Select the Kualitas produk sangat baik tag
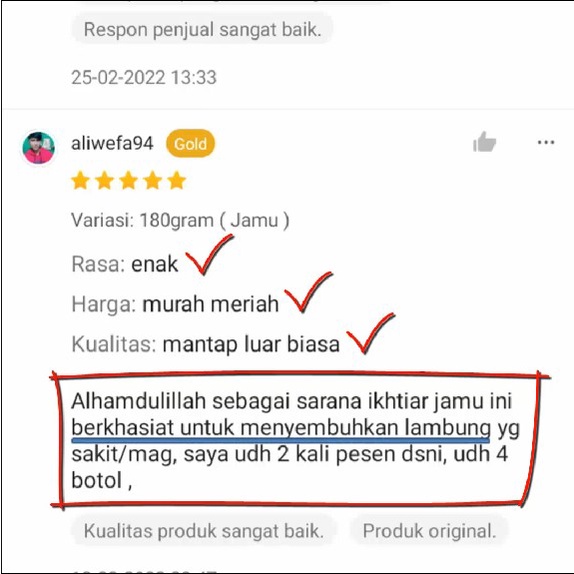The height and width of the screenshot is (574, 574). [x=204, y=531]
